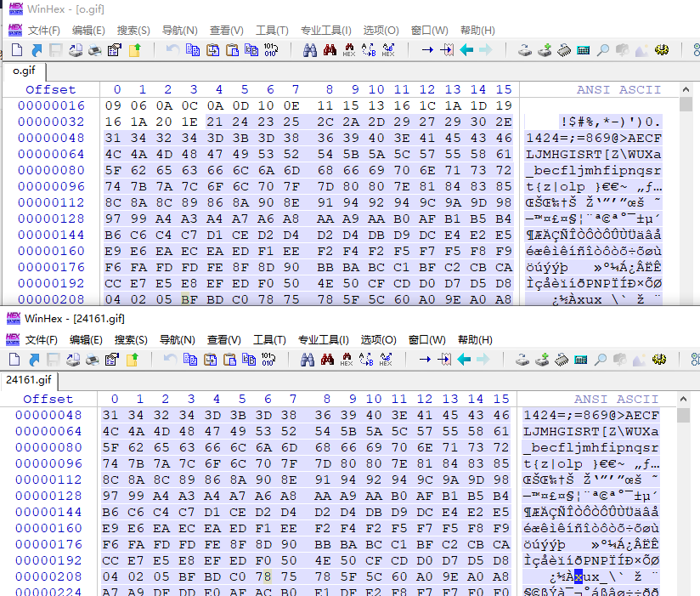Open 专业工具(I) menu in top window
The image size is (700, 596).
[326, 31]
